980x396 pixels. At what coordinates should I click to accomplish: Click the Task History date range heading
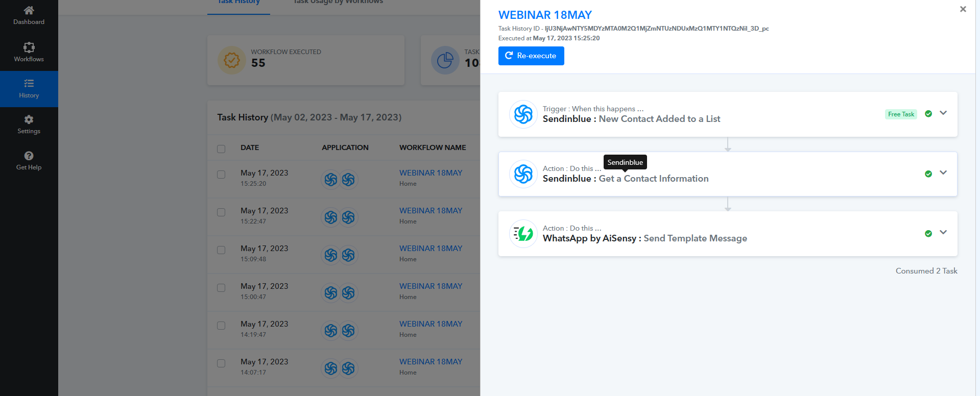[x=309, y=117]
